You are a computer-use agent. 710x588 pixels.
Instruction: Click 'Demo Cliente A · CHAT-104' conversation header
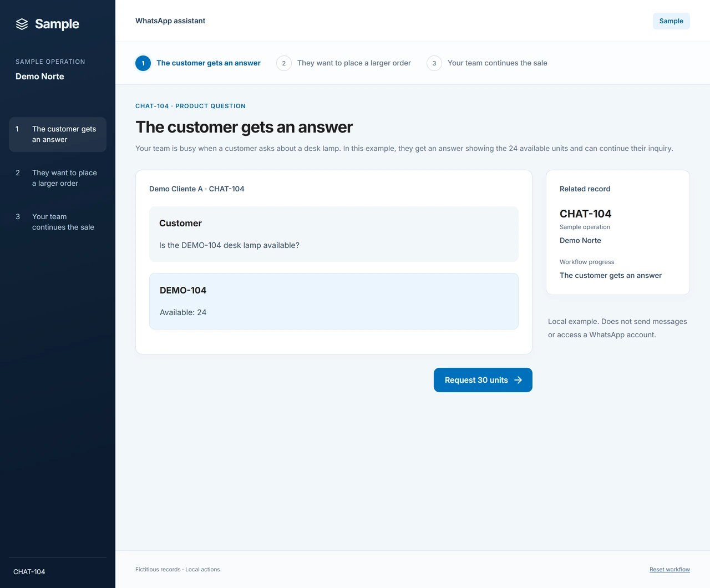tap(197, 189)
